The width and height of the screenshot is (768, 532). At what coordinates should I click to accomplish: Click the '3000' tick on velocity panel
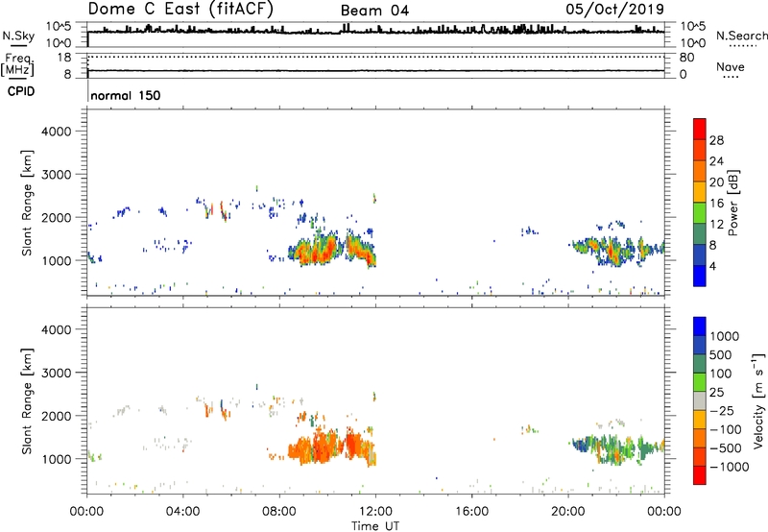point(57,373)
